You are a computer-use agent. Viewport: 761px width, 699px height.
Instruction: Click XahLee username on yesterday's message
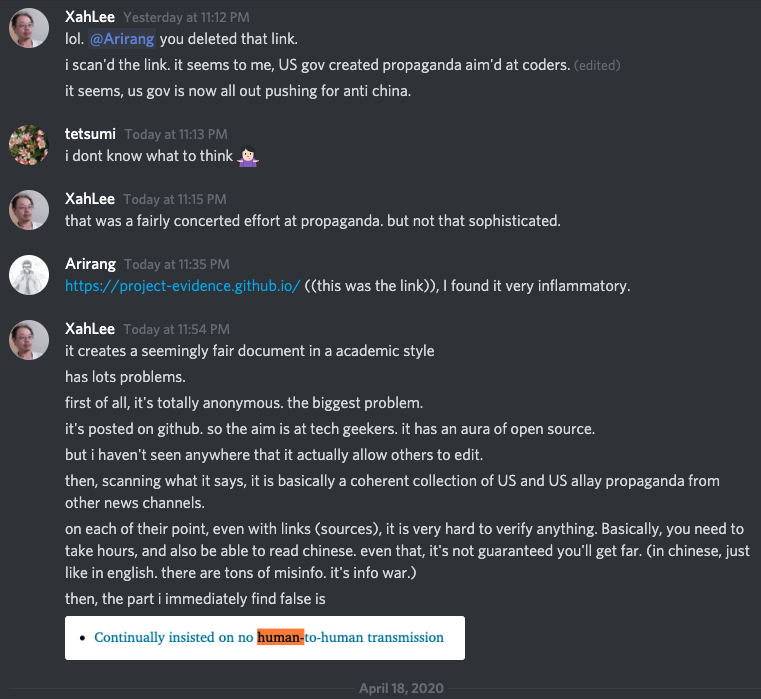point(90,17)
